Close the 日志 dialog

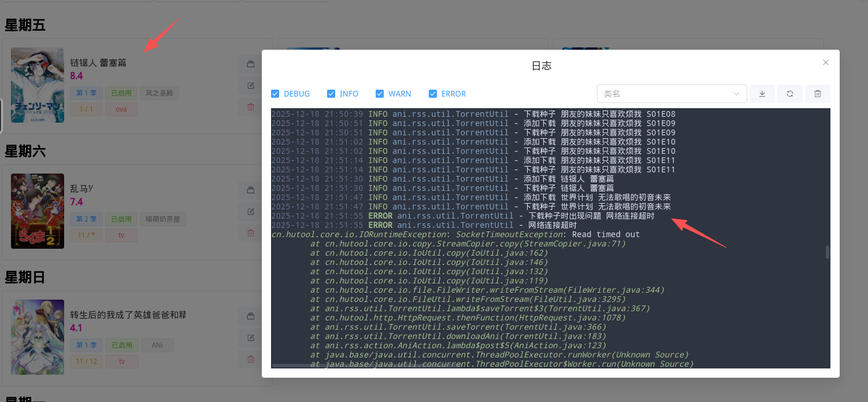click(x=826, y=62)
